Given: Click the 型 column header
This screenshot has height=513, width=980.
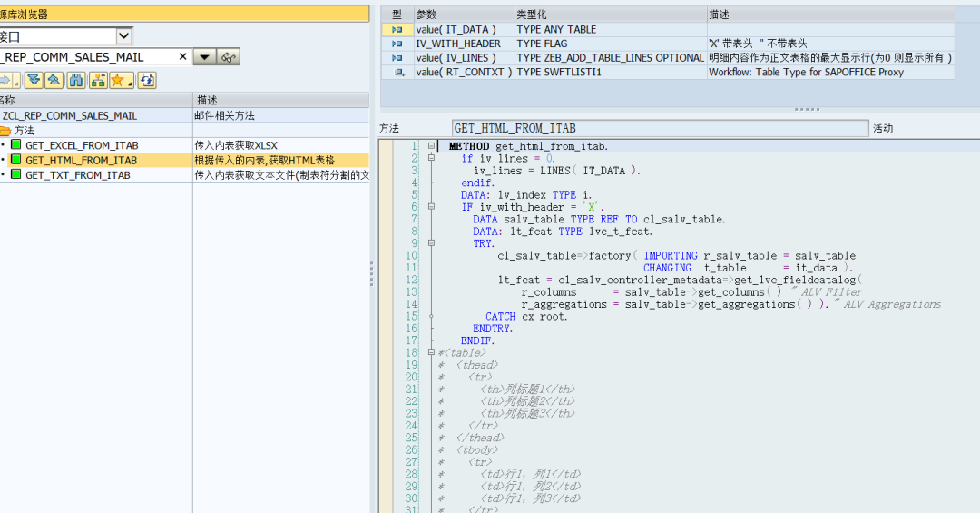Looking at the screenshot, I should tap(397, 15).
